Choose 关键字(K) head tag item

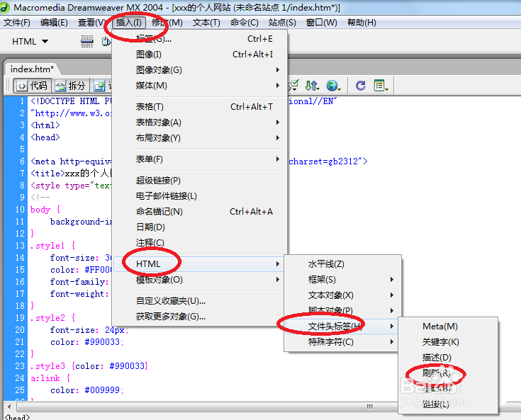[448, 341]
